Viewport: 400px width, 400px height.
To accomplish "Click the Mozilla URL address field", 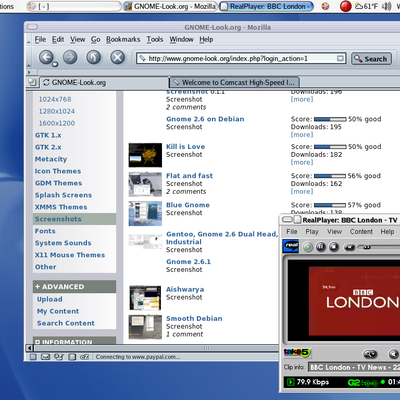I will click(241, 59).
